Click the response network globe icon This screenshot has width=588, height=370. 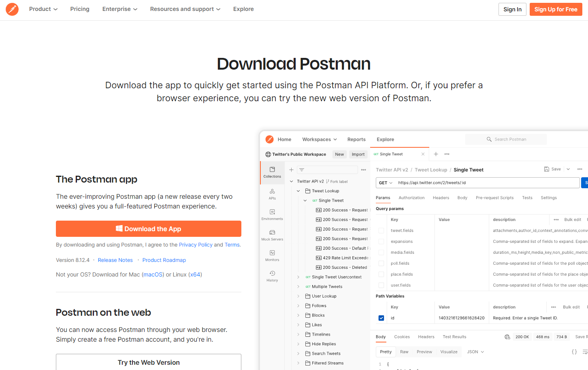pos(507,337)
